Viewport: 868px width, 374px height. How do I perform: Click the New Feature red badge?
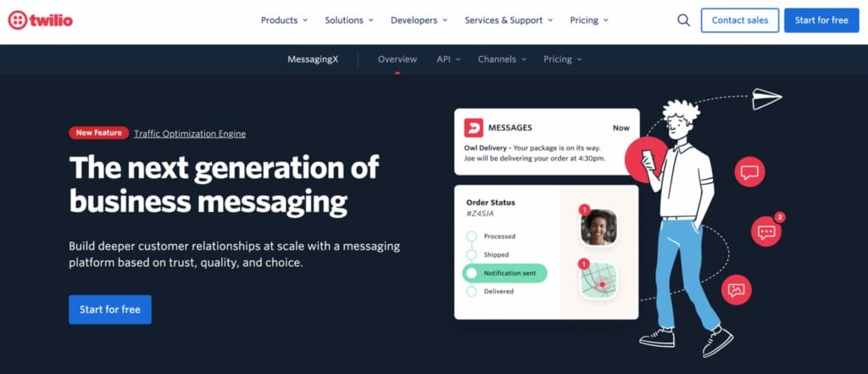[99, 133]
